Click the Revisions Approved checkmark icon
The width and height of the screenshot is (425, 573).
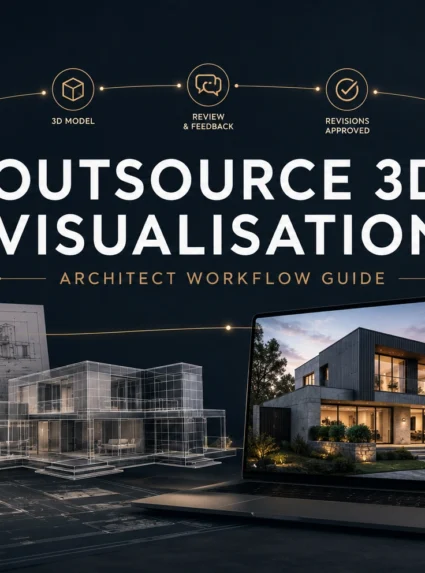point(346,89)
